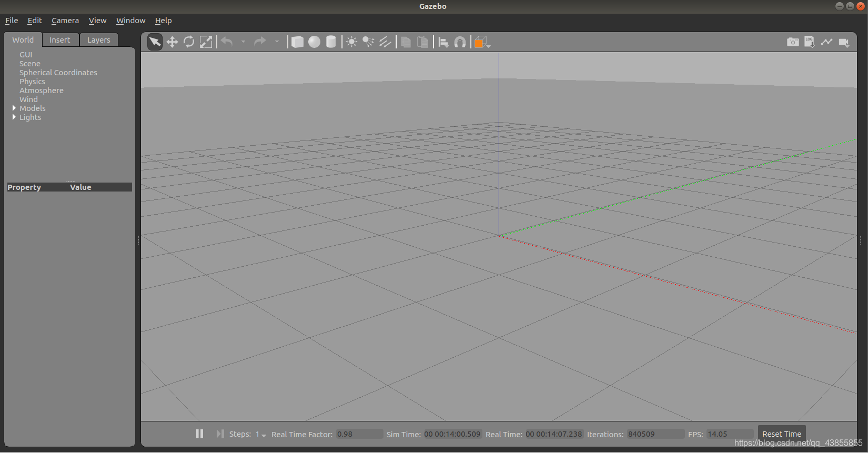Pause the simulation
The width and height of the screenshot is (868, 453).
[199, 434]
